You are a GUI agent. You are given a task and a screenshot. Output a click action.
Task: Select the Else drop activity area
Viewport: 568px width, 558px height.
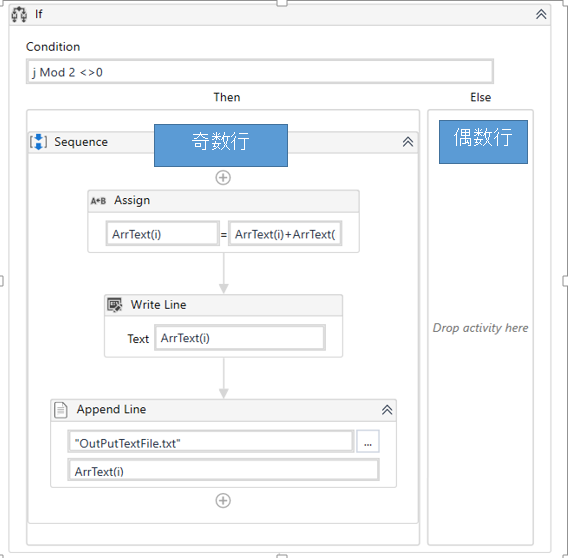tap(480, 328)
